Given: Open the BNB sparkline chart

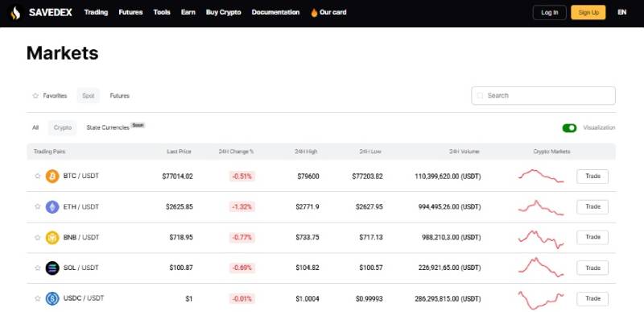Looking at the screenshot, I should pyautogui.click(x=541, y=239).
